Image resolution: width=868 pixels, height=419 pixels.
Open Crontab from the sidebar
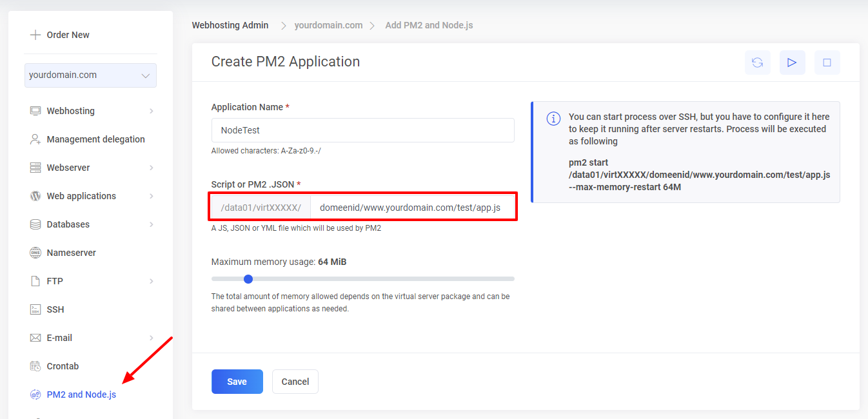[62, 365]
